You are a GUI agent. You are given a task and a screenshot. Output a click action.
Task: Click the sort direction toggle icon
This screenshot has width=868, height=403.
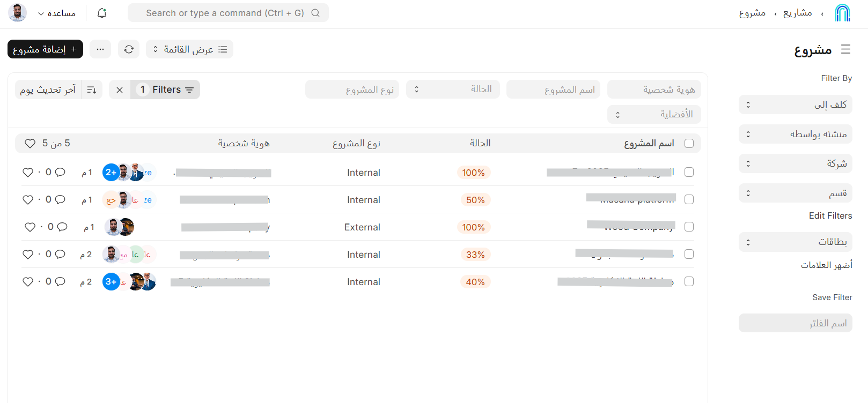(x=92, y=90)
